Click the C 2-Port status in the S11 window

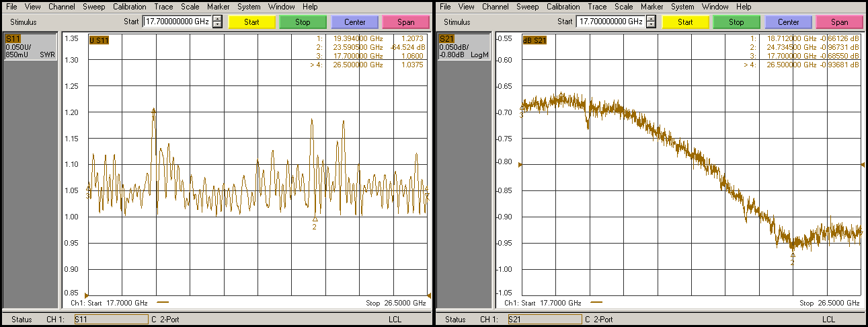click(x=165, y=319)
